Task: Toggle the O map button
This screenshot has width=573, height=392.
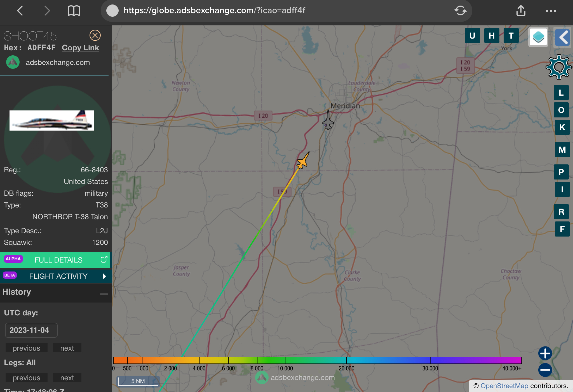Action: [x=561, y=110]
